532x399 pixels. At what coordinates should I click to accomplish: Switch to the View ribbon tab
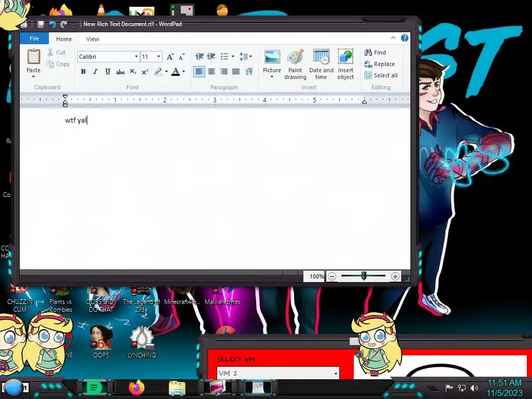coord(92,39)
